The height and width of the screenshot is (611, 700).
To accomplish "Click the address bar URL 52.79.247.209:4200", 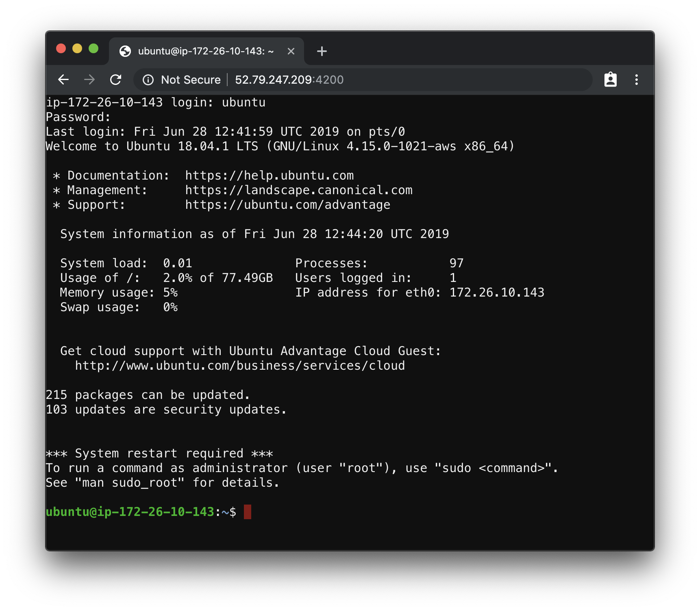I will click(x=289, y=80).
